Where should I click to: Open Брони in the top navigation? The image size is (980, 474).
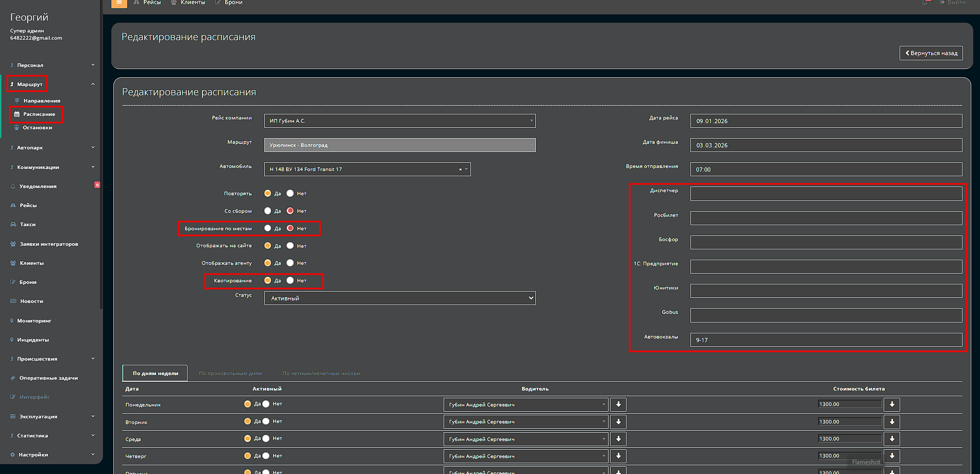pos(233,3)
